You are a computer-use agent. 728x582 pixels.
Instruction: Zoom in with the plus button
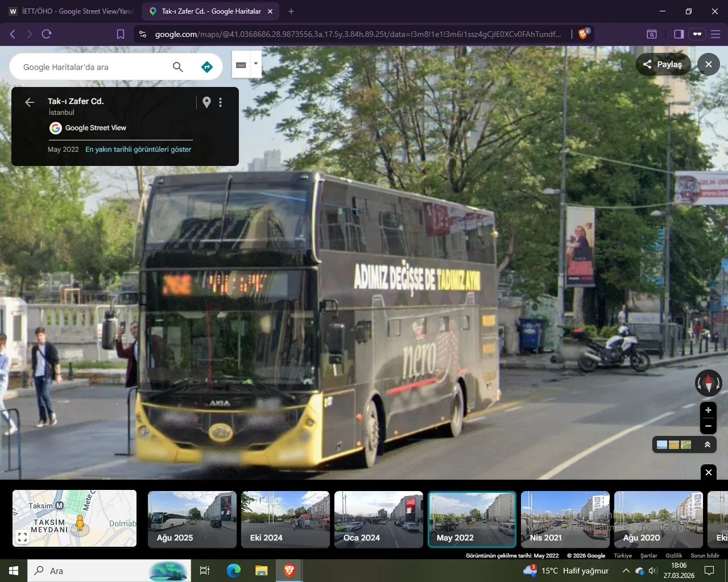tap(708, 410)
